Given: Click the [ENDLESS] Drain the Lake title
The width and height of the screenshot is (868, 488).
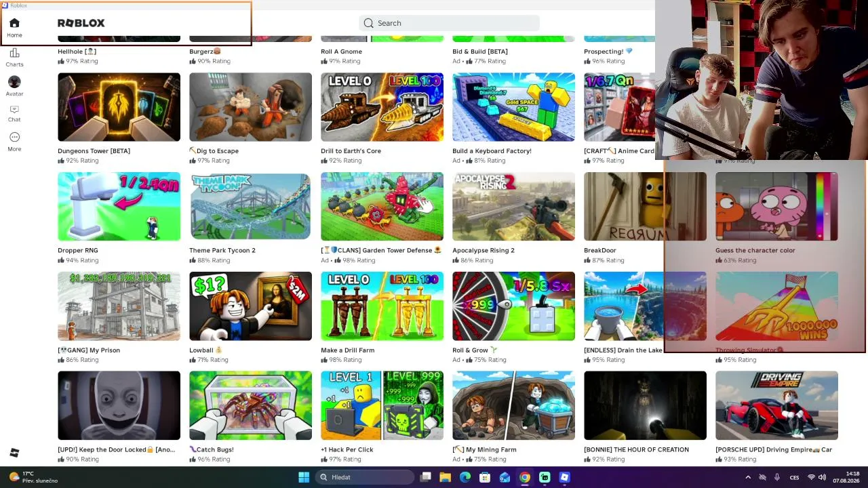Looking at the screenshot, I should [x=623, y=350].
